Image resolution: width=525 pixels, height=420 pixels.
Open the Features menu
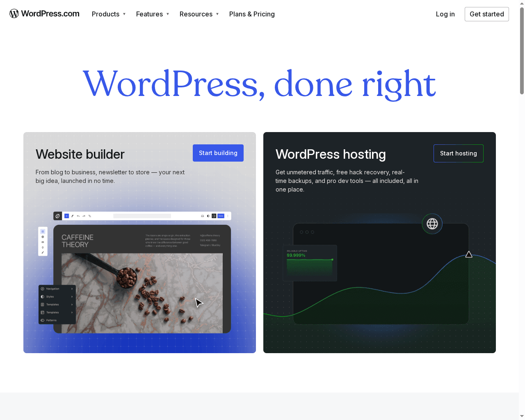(x=150, y=14)
